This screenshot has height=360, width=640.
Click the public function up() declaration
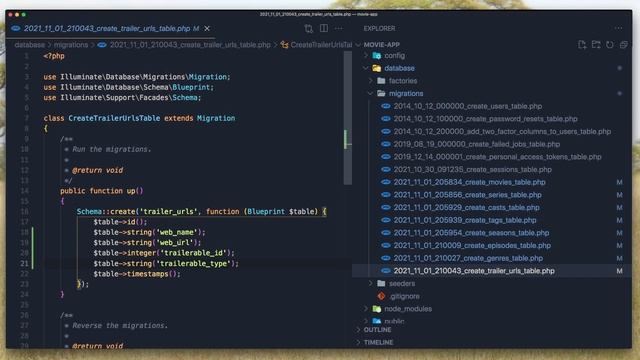pyautogui.click(x=102, y=191)
